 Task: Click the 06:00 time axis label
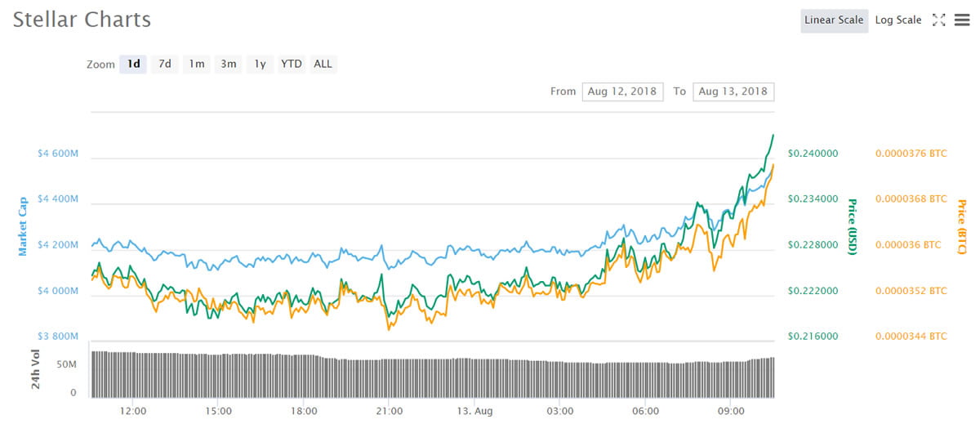pyautogui.click(x=645, y=411)
